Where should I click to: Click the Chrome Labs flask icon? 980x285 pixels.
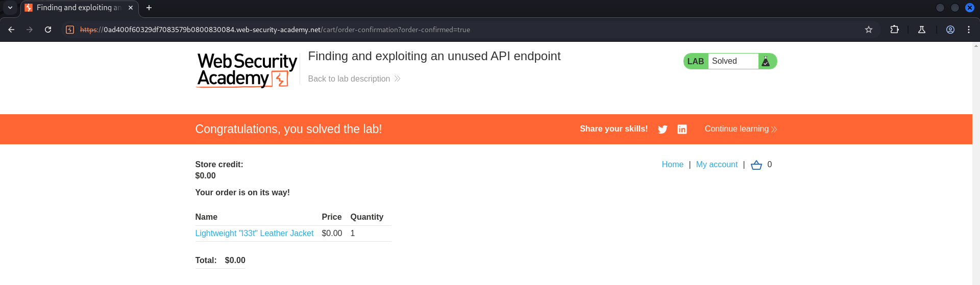(922, 30)
